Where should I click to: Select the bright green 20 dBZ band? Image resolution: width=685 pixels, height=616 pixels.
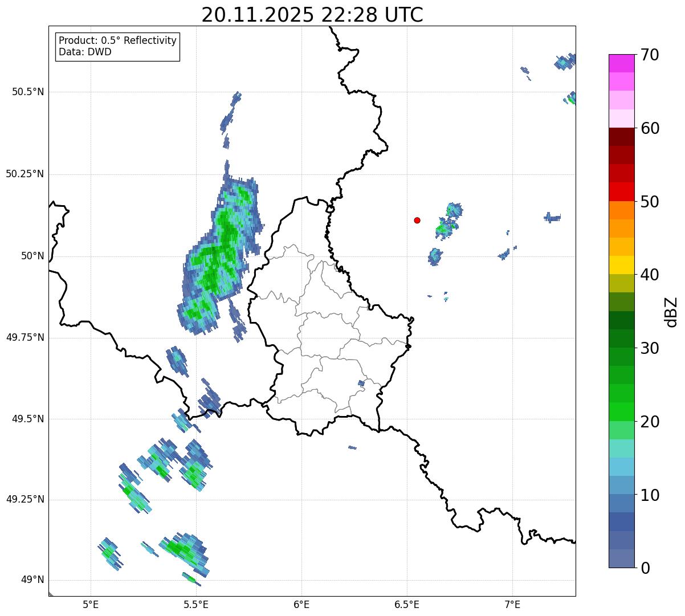click(622, 411)
